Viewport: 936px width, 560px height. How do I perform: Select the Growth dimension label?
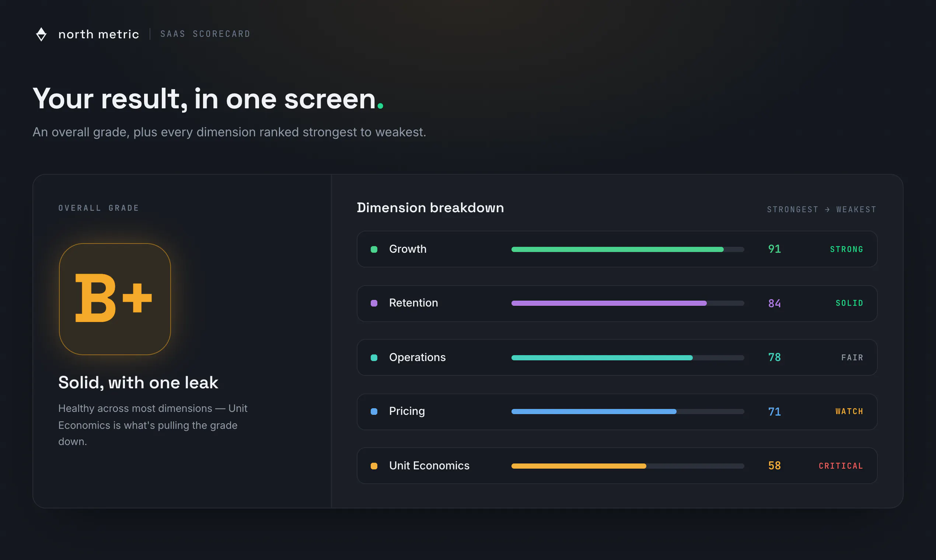click(408, 249)
